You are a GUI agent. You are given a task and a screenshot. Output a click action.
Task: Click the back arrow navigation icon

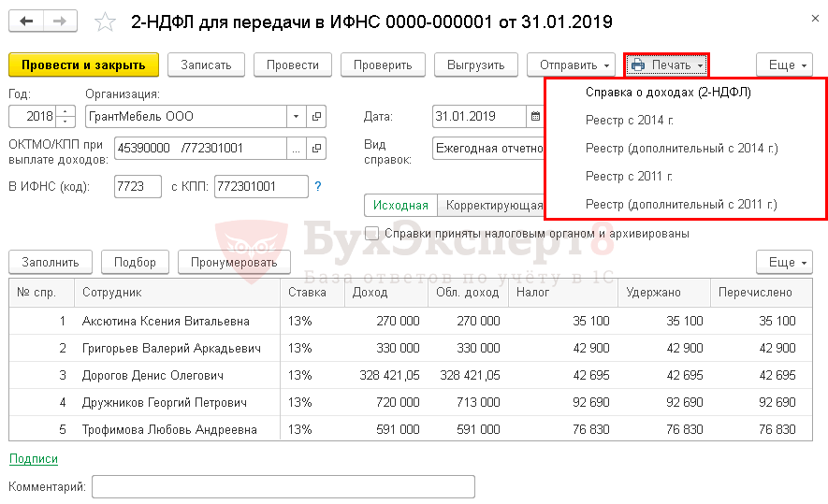tap(26, 22)
